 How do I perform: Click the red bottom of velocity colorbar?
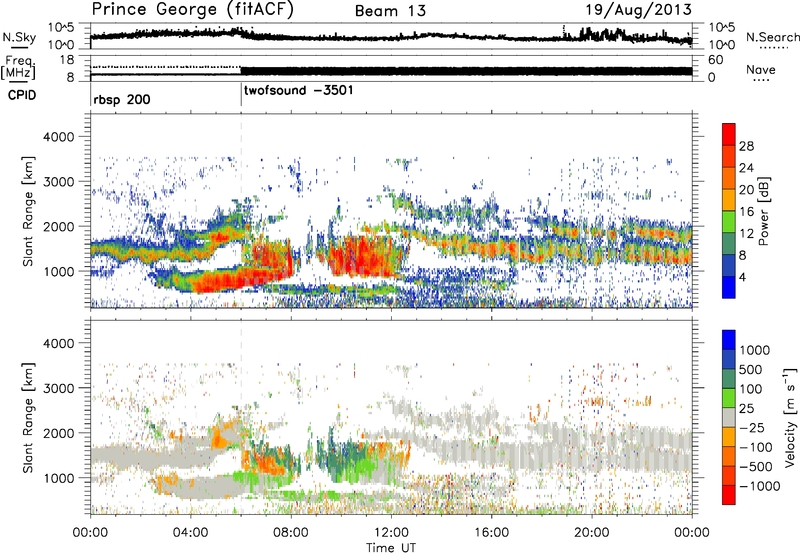[x=729, y=495]
